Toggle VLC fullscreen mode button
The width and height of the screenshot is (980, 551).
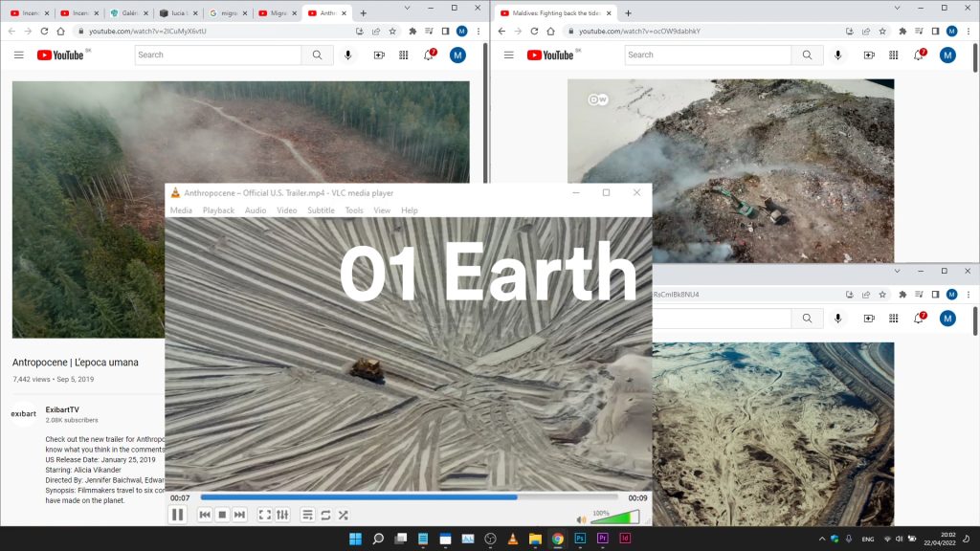pos(265,515)
